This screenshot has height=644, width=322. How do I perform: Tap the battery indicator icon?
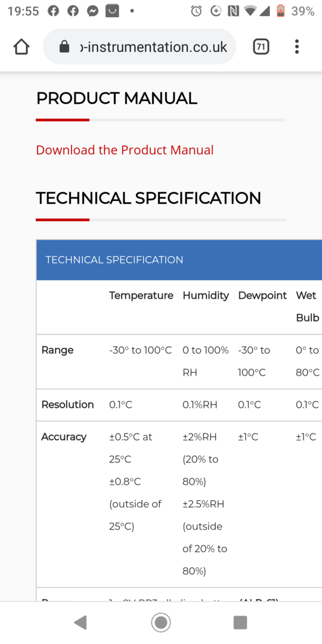(x=280, y=11)
